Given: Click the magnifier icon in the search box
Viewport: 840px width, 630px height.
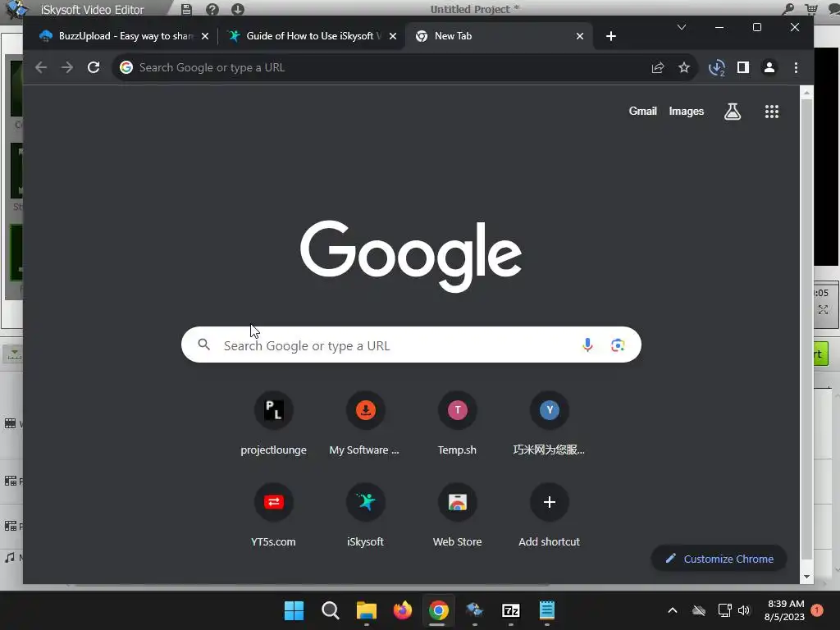Looking at the screenshot, I should coord(204,345).
